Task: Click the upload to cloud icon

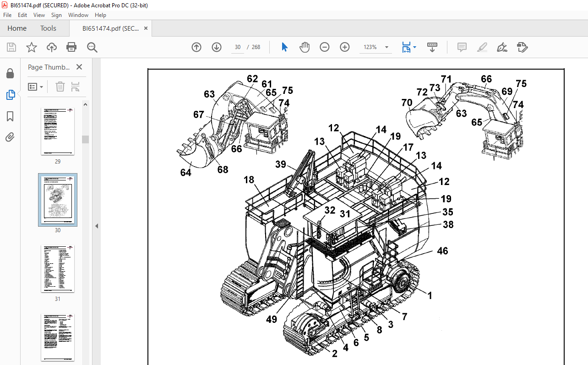Action: click(x=52, y=47)
